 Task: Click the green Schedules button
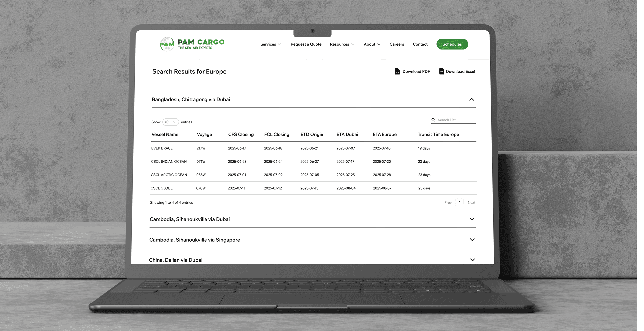point(452,44)
